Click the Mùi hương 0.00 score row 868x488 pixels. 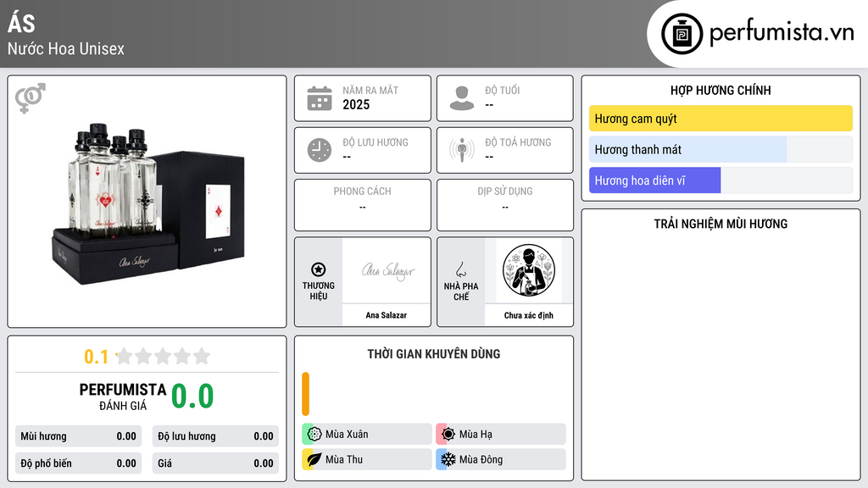(78, 436)
